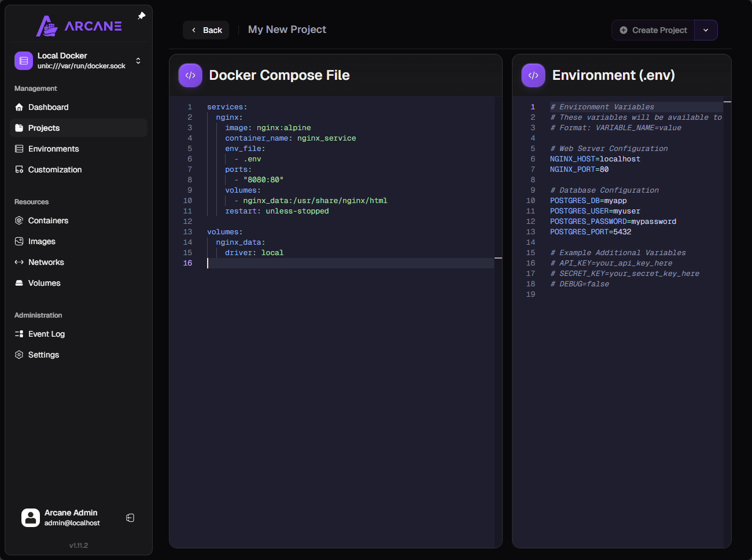Select Projects in the sidebar
The width and height of the screenshot is (752, 560).
(x=44, y=128)
